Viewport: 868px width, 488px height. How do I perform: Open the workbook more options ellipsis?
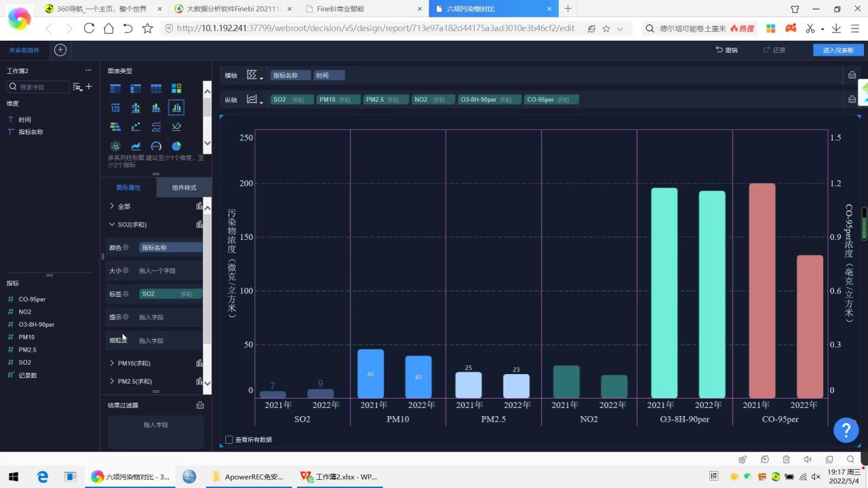pos(87,70)
